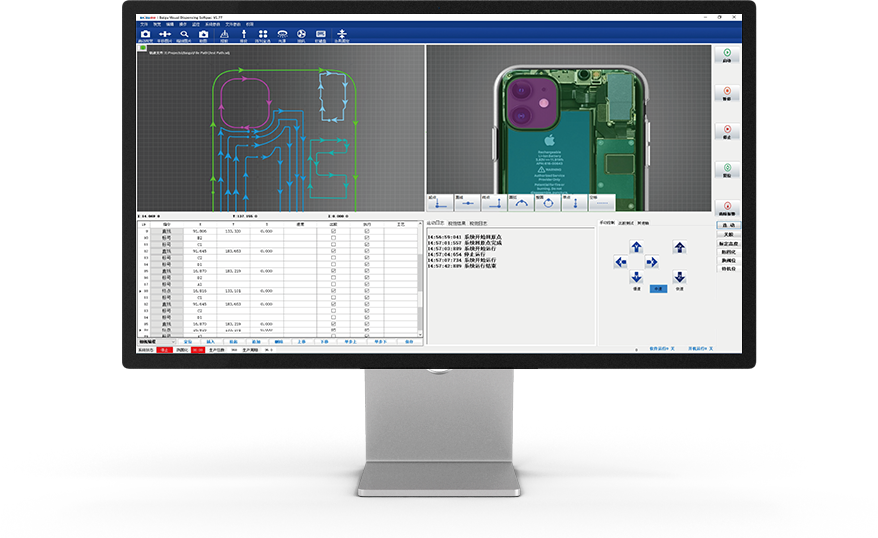Open the keyboard icon tool
The height and width of the screenshot is (538, 878).
(321, 35)
